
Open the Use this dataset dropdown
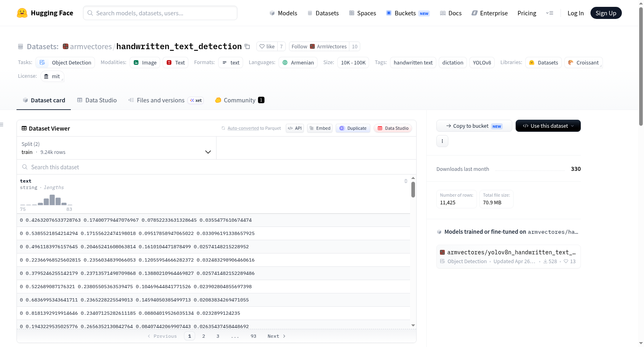[x=548, y=126]
